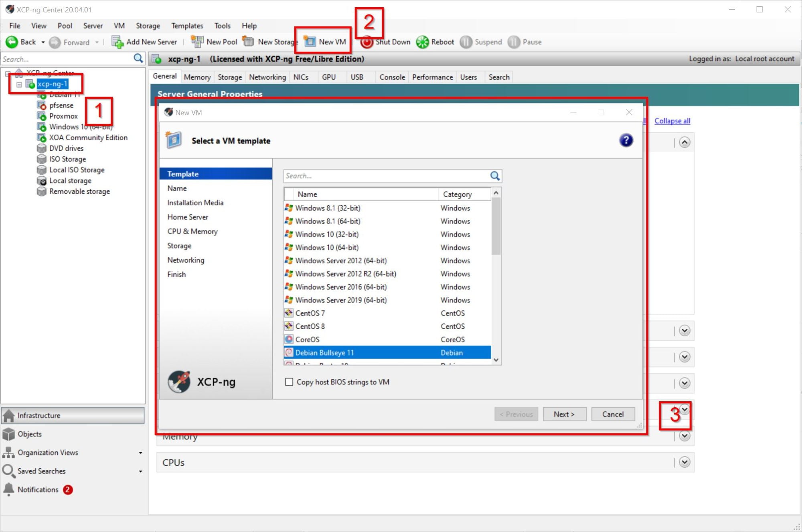Click the search magnifier in template dialog
Image resolution: width=802 pixels, height=532 pixels.
(495, 176)
